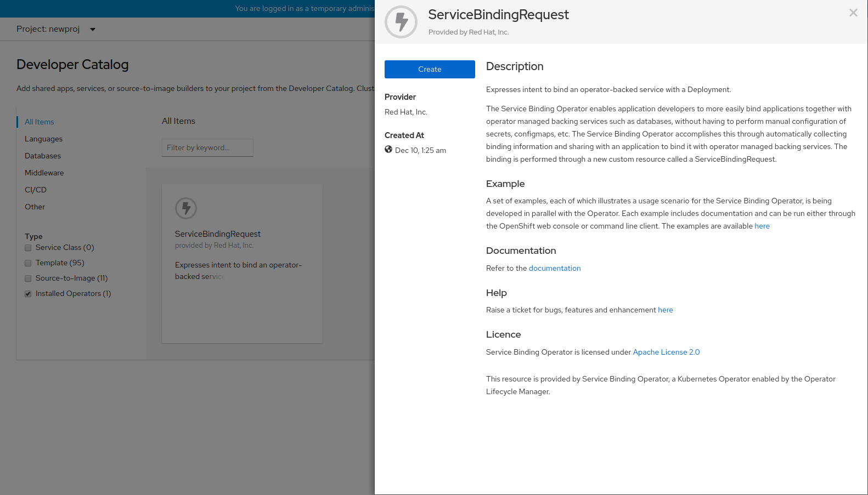Select the CI/CD category
Screen dimensions: 868x495
pos(36,190)
